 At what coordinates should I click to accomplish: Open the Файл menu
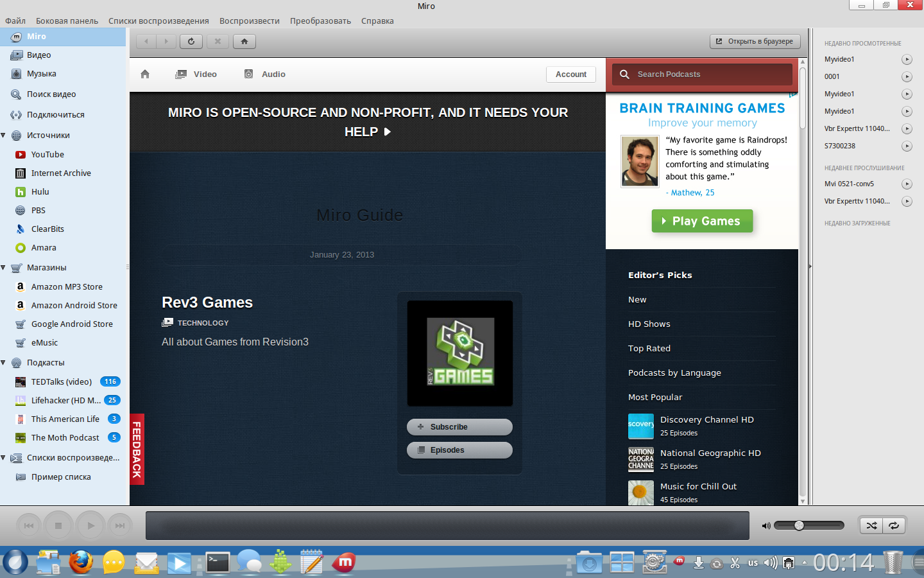tap(15, 21)
